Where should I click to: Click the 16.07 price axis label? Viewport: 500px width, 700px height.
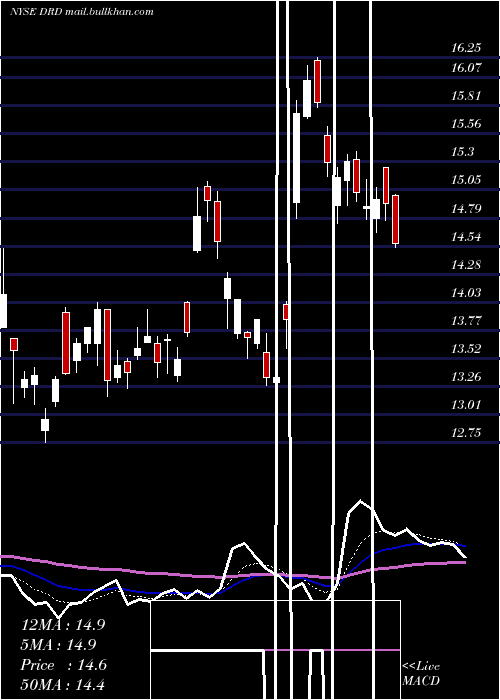(466, 68)
